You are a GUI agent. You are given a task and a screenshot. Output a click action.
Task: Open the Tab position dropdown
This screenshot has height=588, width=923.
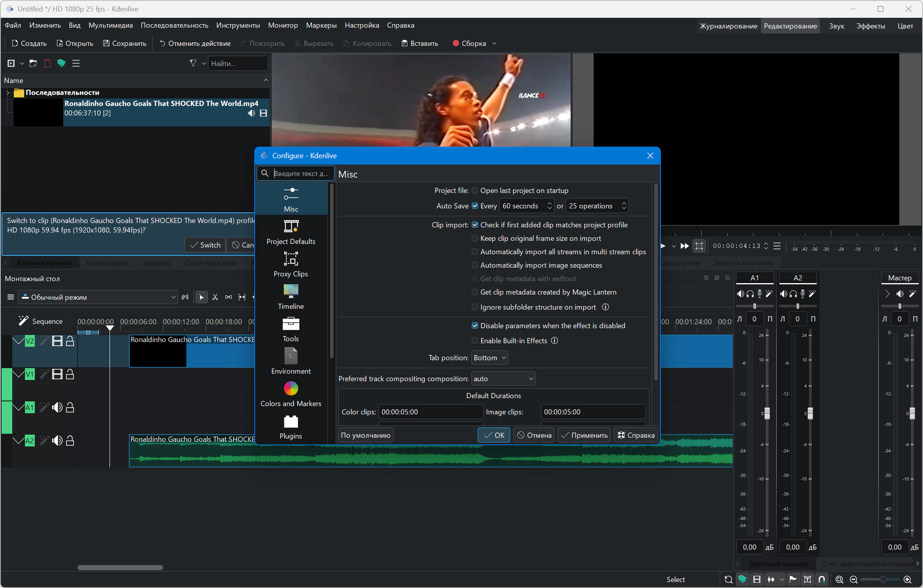[x=490, y=358]
